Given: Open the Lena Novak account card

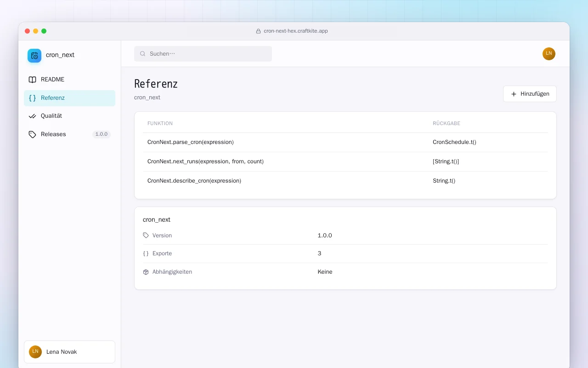Looking at the screenshot, I should click(69, 352).
